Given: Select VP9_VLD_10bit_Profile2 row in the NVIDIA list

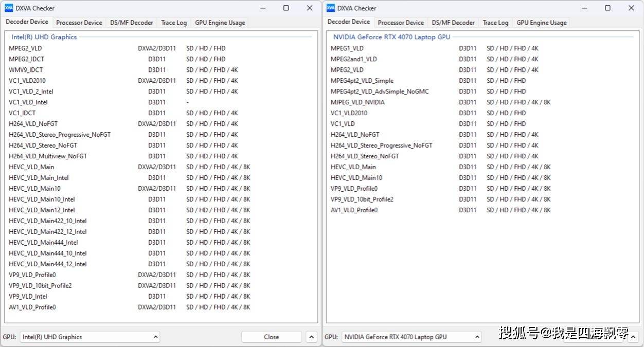Looking at the screenshot, I should [x=482, y=199].
